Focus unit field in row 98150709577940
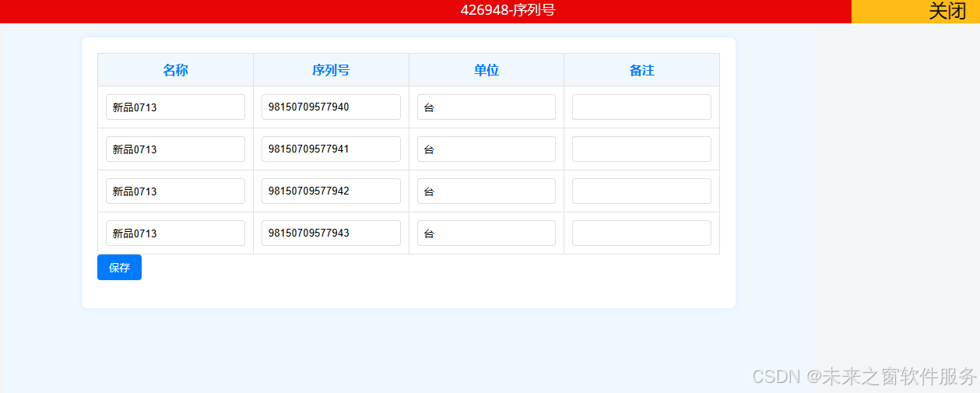The image size is (980, 393). click(x=486, y=107)
